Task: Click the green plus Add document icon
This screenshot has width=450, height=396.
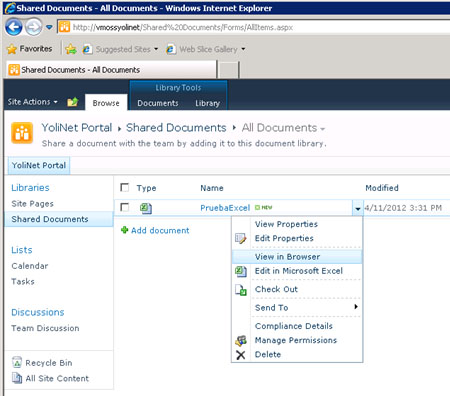Action: click(124, 230)
